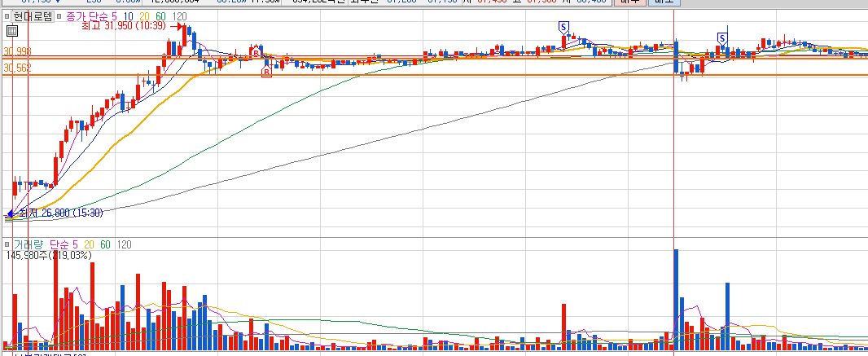This screenshot has width=868, height=356.
Task: Select the 120 moving average legend label
Action: (x=179, y=16)
